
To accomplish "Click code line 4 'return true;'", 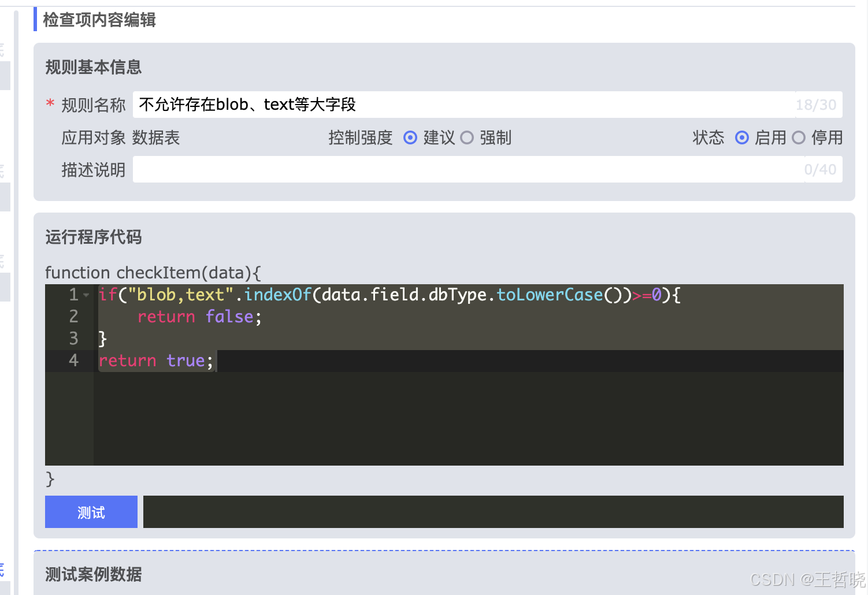I will pos(156,360).
